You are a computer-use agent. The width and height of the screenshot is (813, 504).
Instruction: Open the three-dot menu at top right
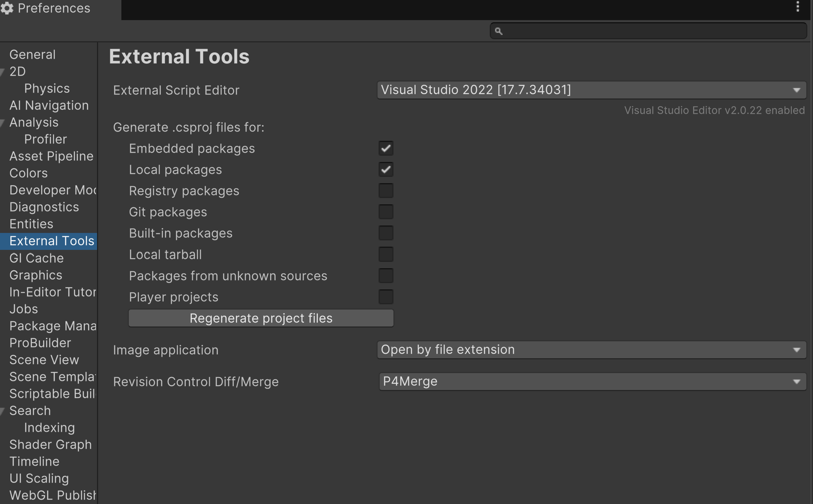pos(798,6)
